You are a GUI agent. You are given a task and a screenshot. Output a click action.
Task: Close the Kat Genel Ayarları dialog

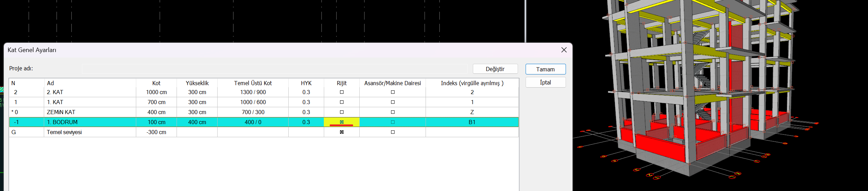click(564, 50)
